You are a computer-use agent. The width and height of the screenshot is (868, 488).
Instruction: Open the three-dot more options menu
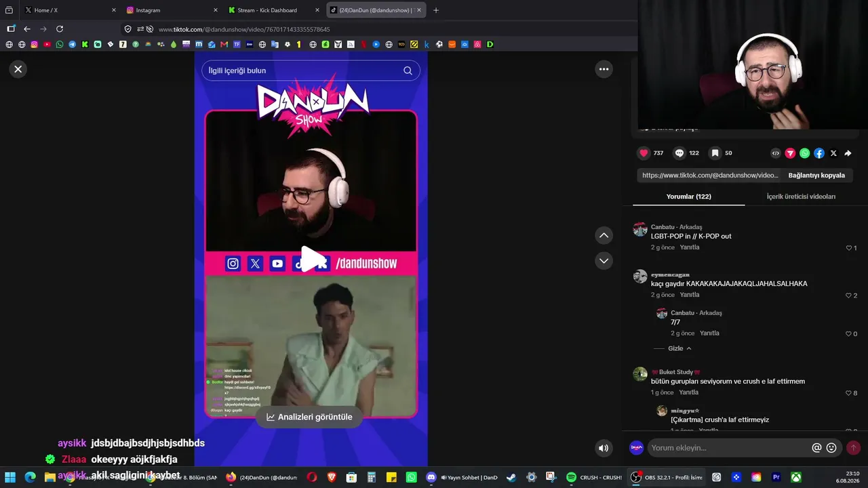604,69
